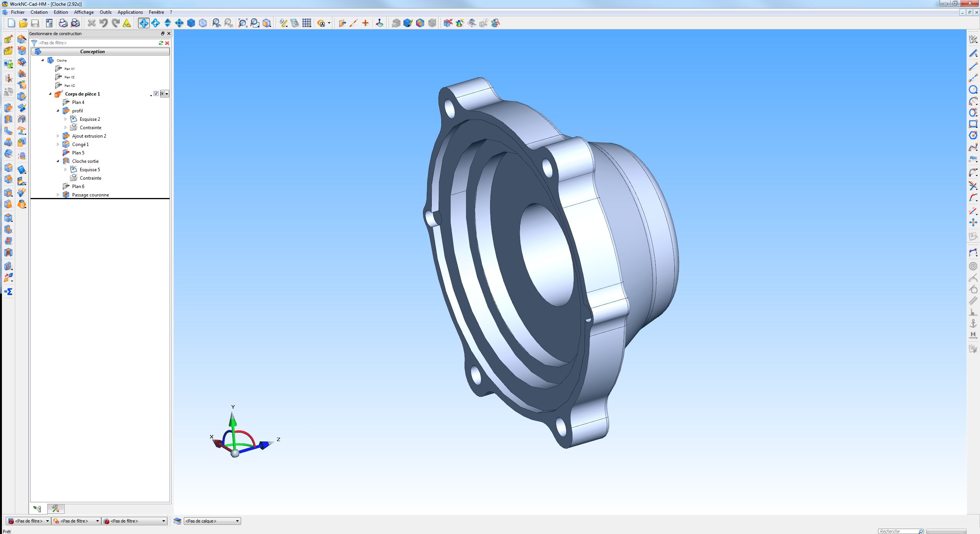This screenshot has height=534, width=980.
Task: Click the anchor icon in right toolbar
Action: click(x=973, y=323)
